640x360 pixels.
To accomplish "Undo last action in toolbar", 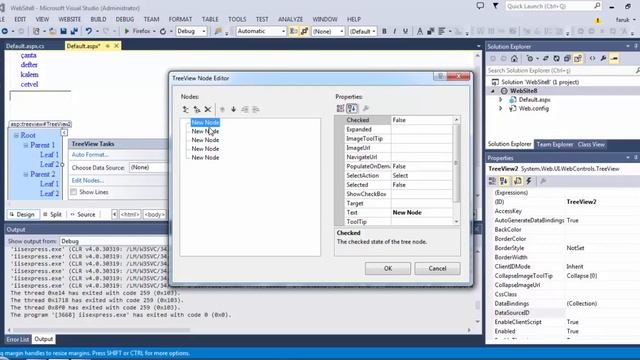I will coord(88,31).
